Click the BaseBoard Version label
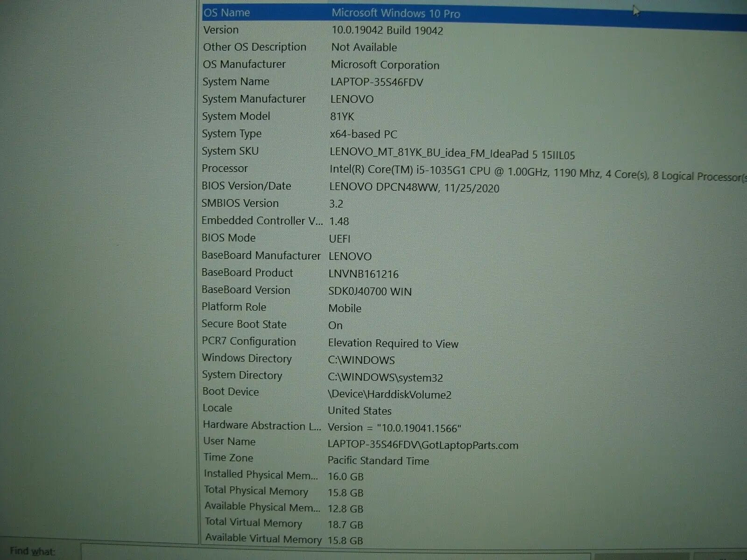Image resolution: width=747 pixels, height=560 pixels. click(x=246, y=290)
